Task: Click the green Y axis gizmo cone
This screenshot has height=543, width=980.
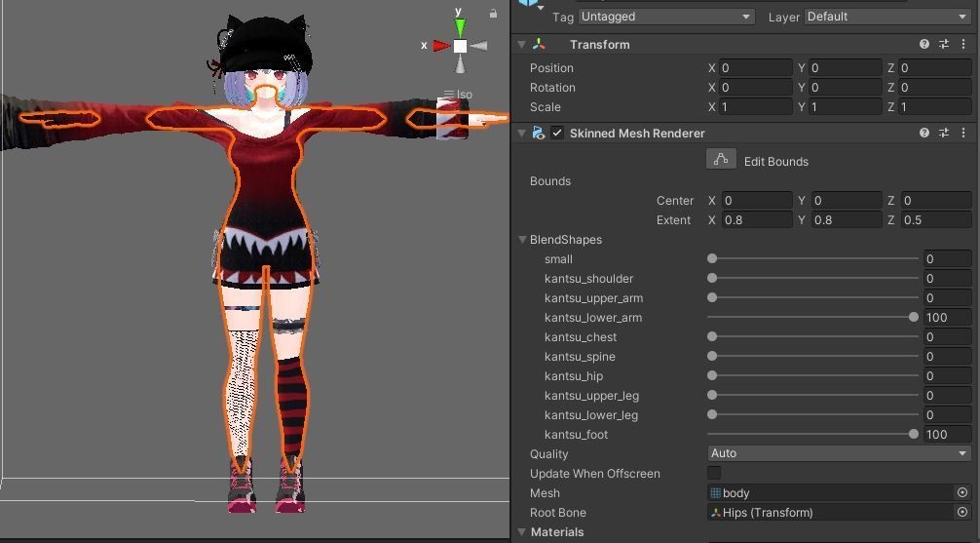Action: (460, 27)
